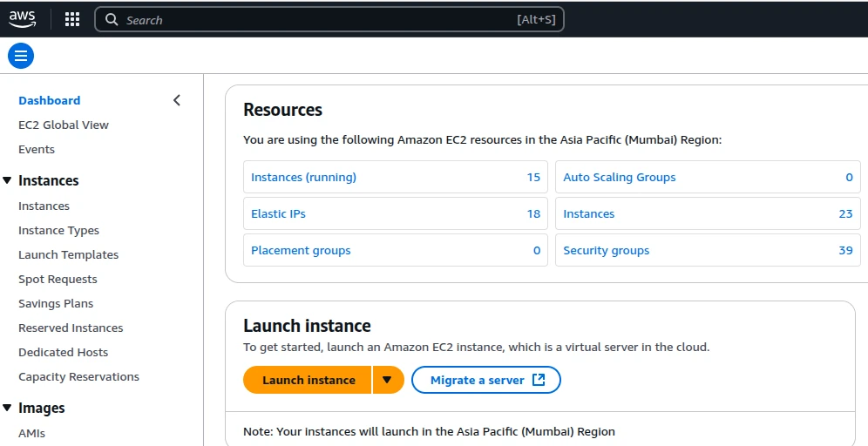The height and width of the screenshot is (446, 868).
Task: Open Instances resource link in Resources card
Action: [588, 213]
